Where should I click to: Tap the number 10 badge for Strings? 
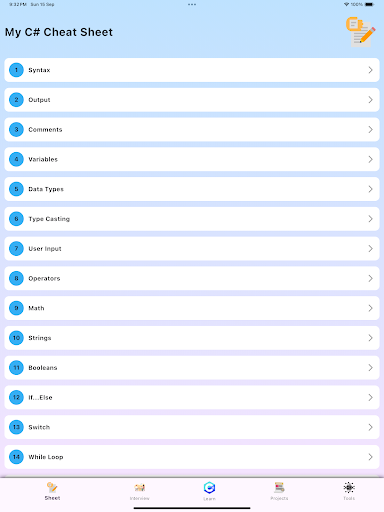coord(16,338)
